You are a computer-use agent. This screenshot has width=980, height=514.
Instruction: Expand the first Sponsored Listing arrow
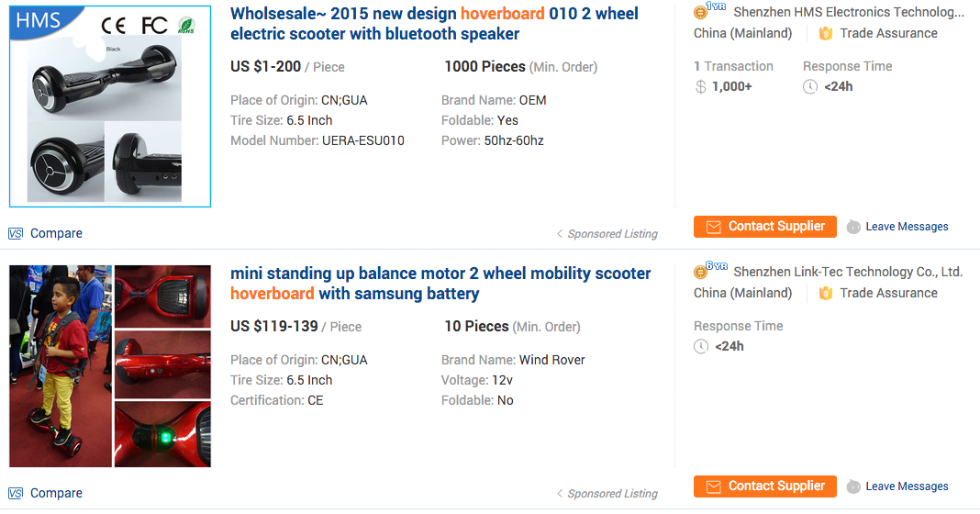560,234
